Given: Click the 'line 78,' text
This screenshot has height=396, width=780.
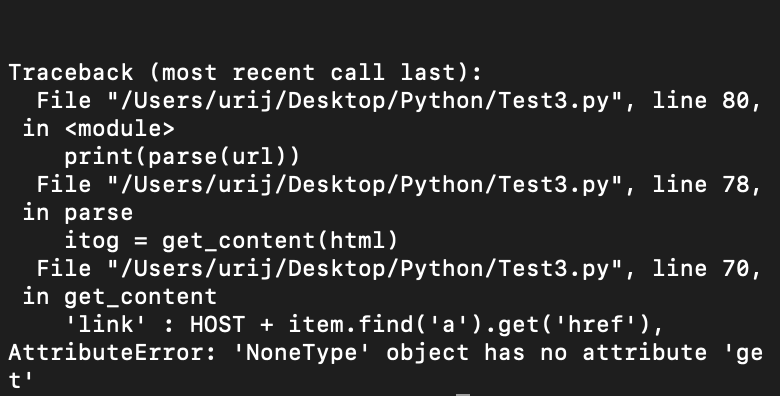Looking at the screenshot, I should [707, 185].
